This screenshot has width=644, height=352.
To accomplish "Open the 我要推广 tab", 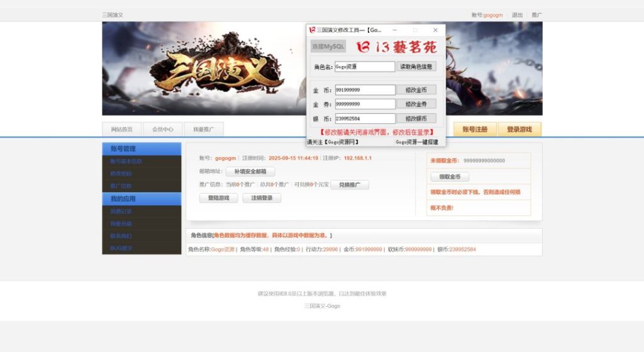I will (204, 129).
